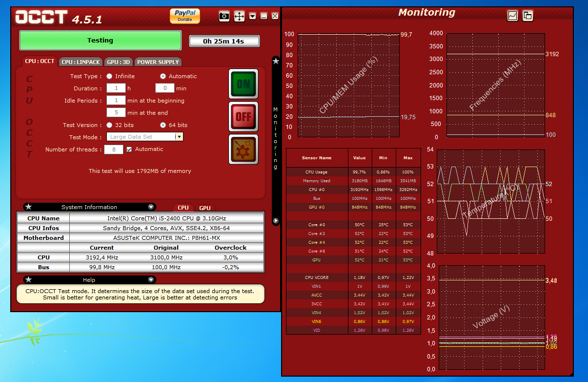Image resolution: width=588 pixels, height=382 pixels.
Task: Click the Monitoring window mode icon
Action: coord(527,16)
